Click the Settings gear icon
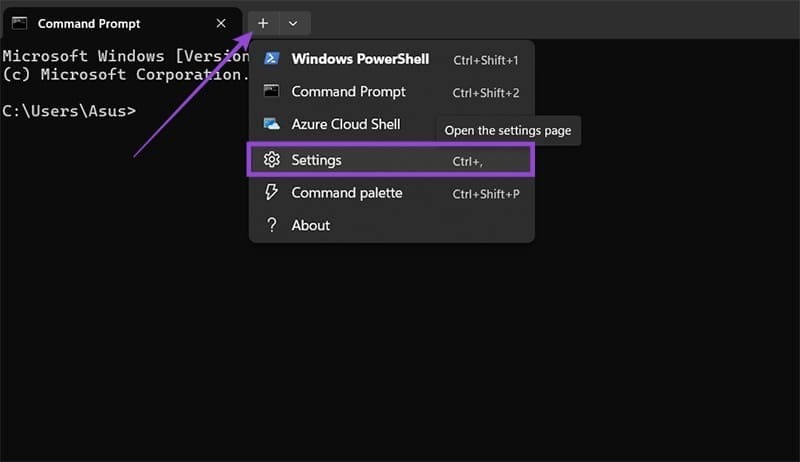The image size is (800, 462). [271, 160]
